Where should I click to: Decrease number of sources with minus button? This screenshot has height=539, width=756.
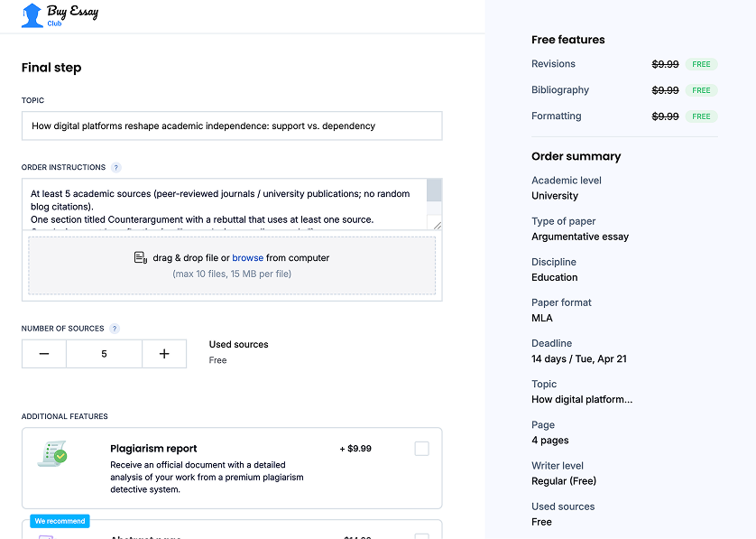[44, 354]
